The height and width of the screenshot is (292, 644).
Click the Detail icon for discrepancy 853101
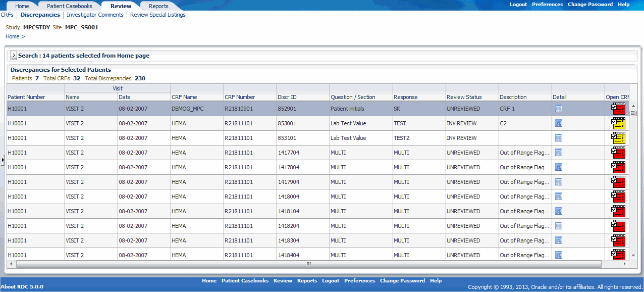(x=558, y=137)
